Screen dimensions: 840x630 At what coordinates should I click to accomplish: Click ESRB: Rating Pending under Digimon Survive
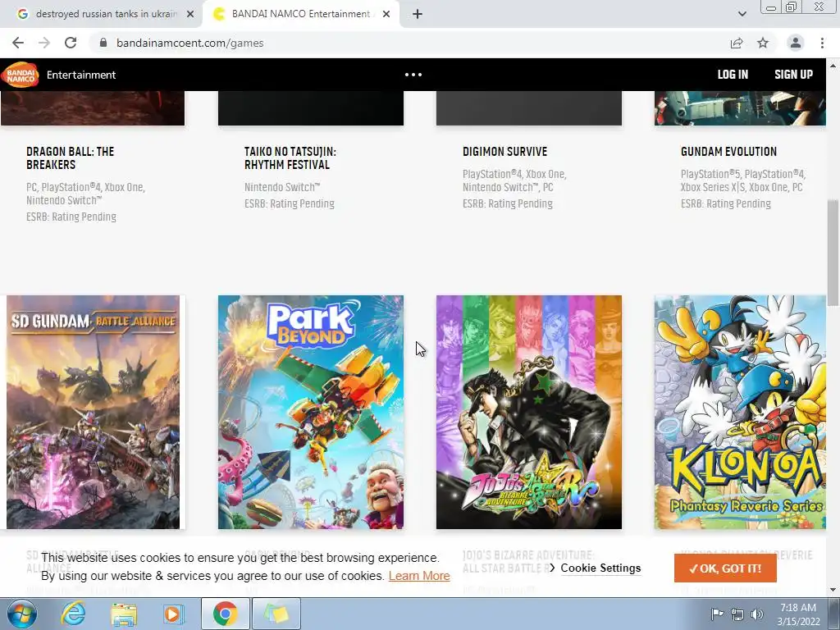[x=507, y=203]
